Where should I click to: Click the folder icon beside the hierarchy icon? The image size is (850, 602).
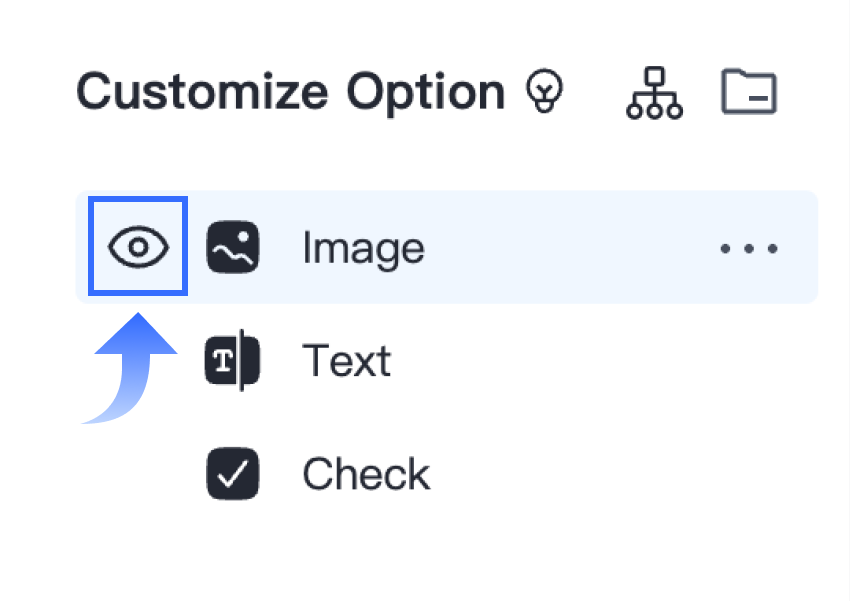pyautogui.click(x=749, y=91)
